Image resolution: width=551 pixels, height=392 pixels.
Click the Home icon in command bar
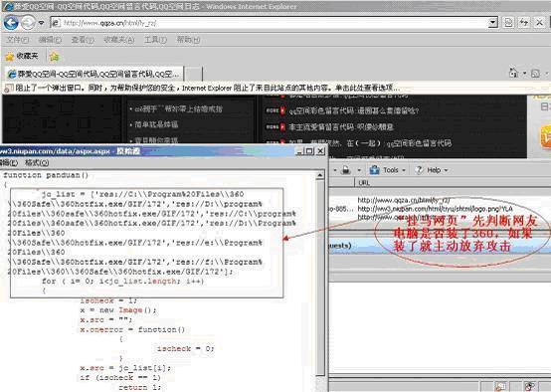click(513, 73)
